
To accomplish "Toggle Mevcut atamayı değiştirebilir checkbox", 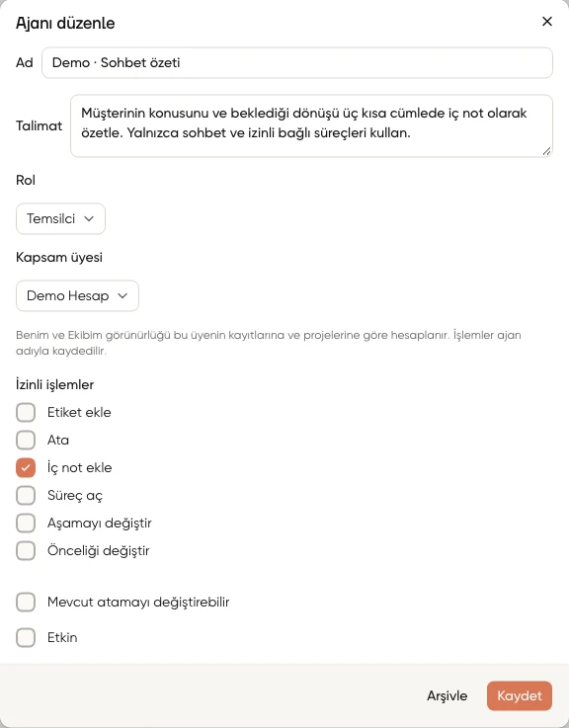I will pyautogui.click(x=26, y=602).
